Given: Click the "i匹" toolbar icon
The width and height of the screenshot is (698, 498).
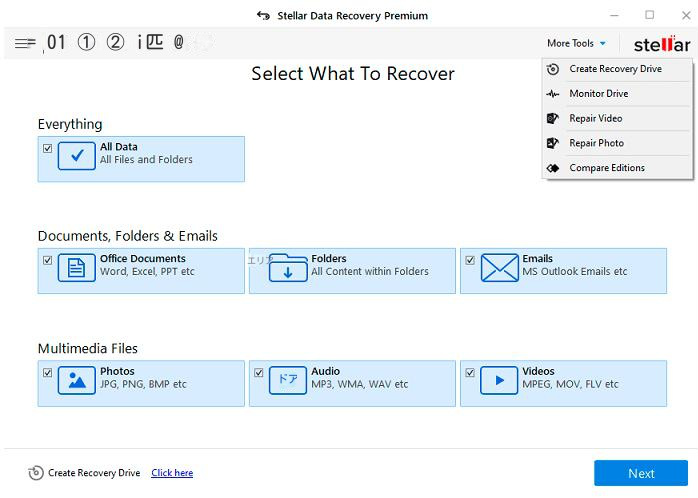Looking at the screenshot, I should [150, 42].
